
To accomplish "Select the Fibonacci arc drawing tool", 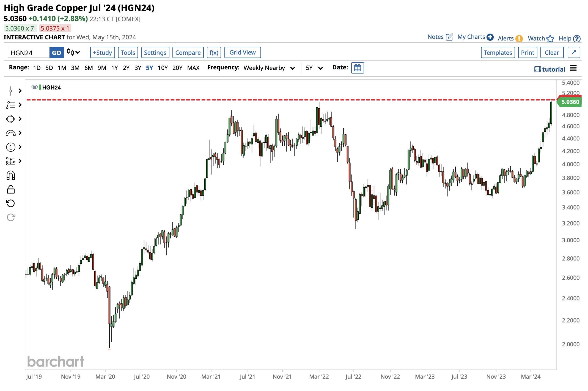I will tap(10, 133).
